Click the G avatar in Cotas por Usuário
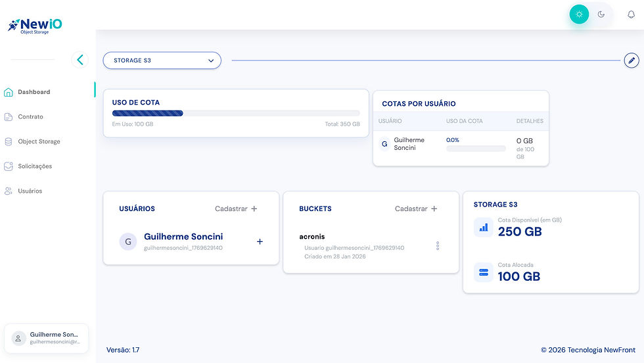Screen dimensions: 644x363 coord(384,144)
